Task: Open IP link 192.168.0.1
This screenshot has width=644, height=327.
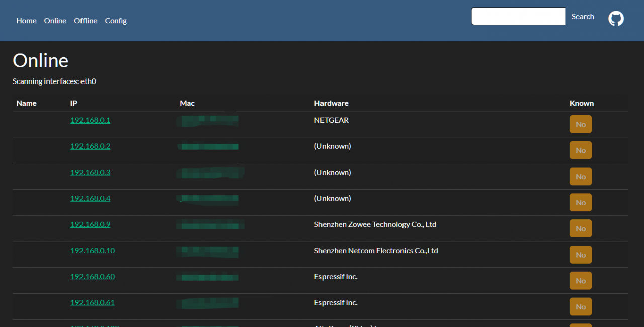Action: click(x=90, y=120)
